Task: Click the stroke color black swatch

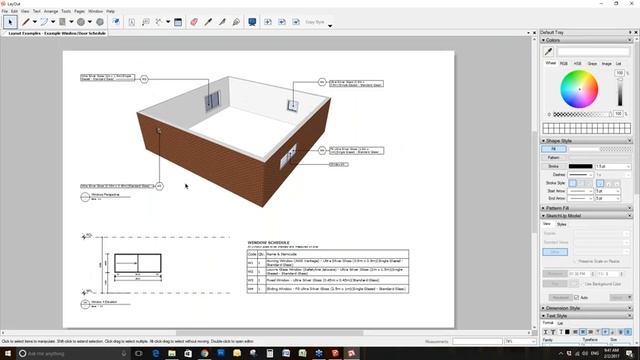Action: pos(580,166)
